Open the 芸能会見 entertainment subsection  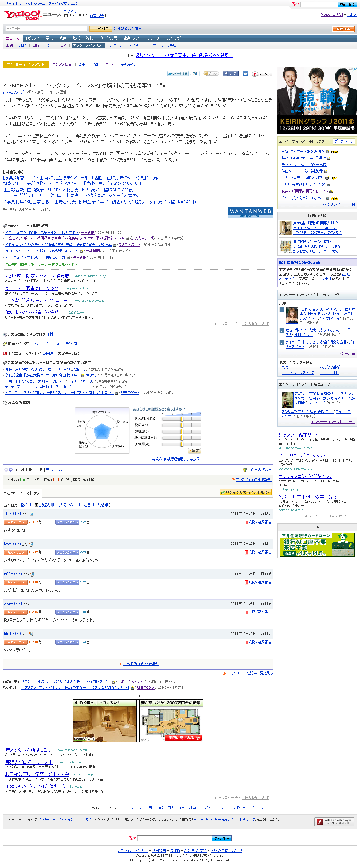(x=128, y=64)
